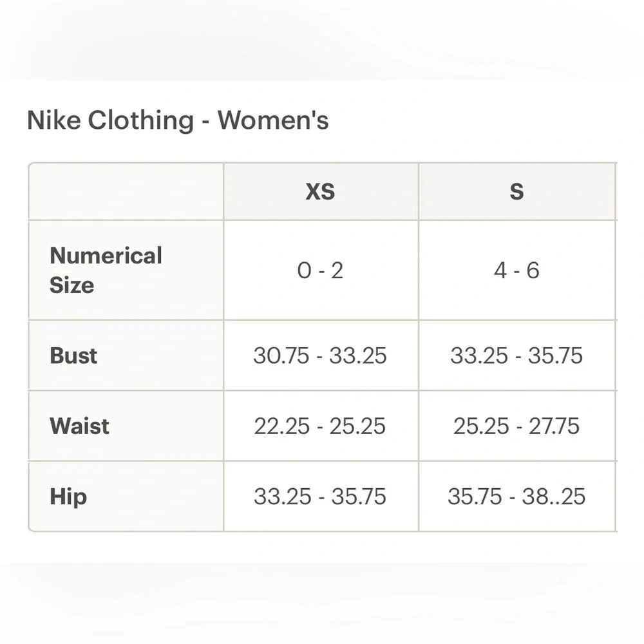
Task: Click S waist value 25.25 - 27.75
Action: [516, 426]
